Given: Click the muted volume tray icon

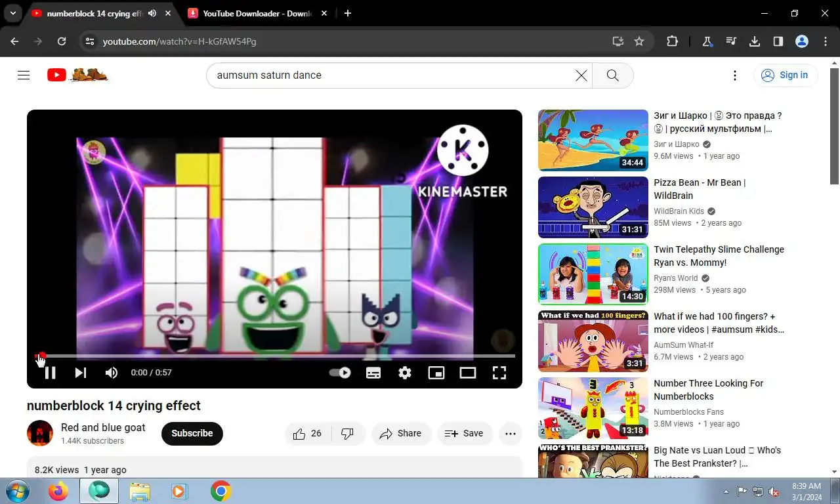Looking at the screenshot, I should 774,492.
